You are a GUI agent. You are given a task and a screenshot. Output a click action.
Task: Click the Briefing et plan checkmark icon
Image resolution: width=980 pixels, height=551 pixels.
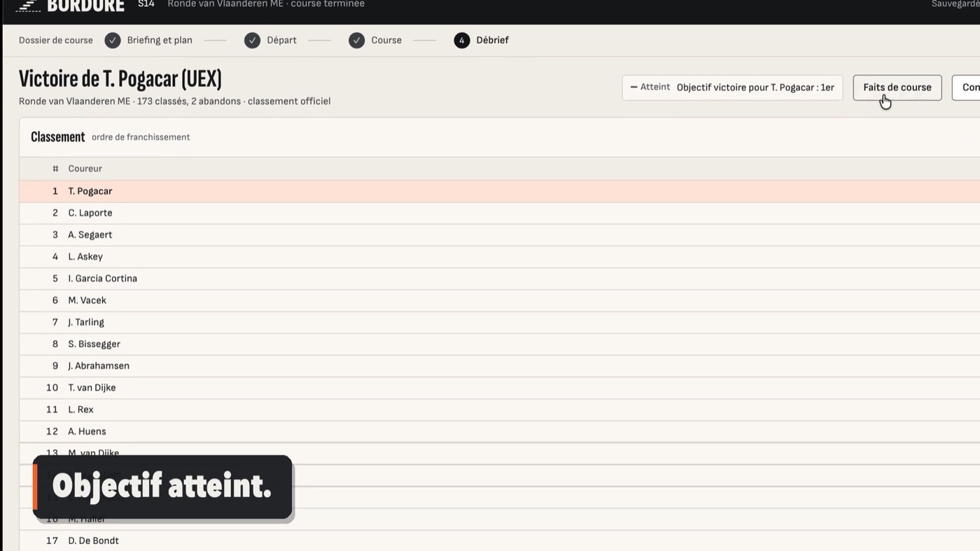[x=113, y=40]
